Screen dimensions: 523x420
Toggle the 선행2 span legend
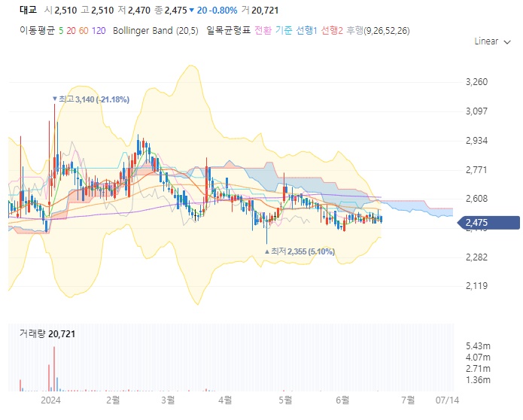pyautogui.click(x=332, y=31)
